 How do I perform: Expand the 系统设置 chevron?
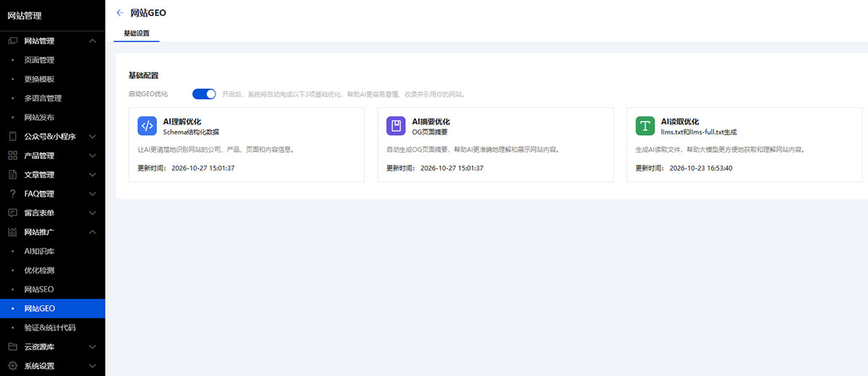coord(92,366)
